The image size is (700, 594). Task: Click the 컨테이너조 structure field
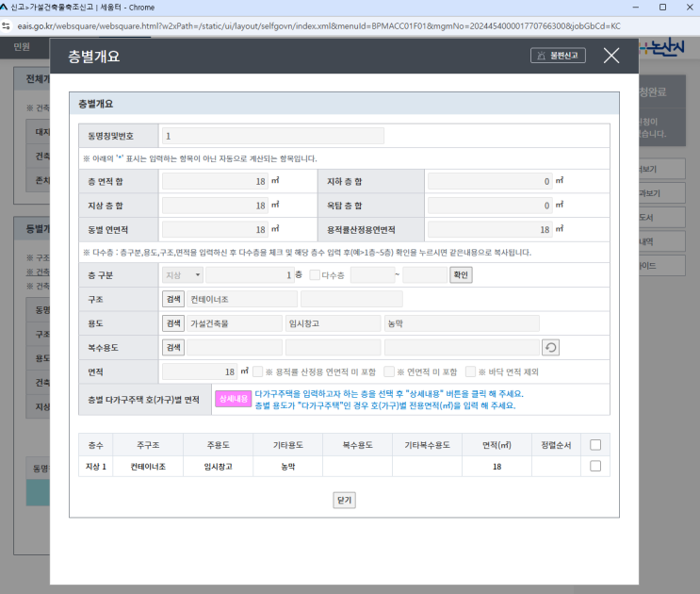tap(242, 299)
